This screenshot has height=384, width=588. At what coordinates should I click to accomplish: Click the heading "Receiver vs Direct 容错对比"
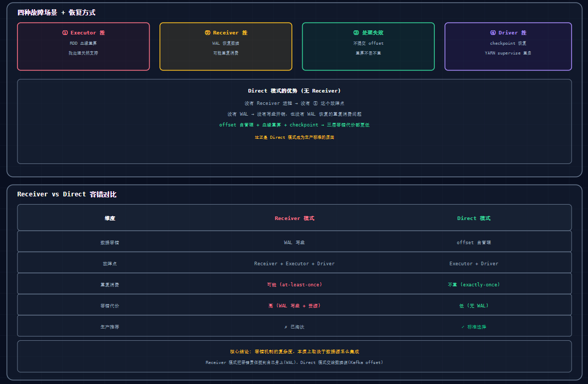(67, 194)
